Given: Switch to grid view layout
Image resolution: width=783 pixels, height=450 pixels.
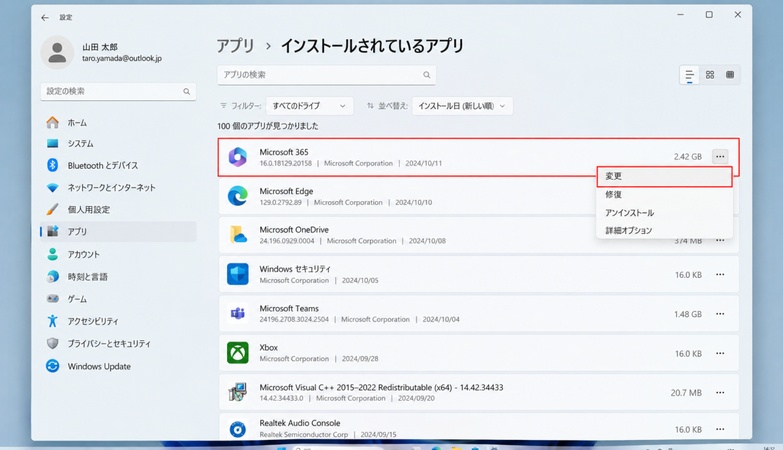Looking at the screenshot, I should tap(710, 75).
